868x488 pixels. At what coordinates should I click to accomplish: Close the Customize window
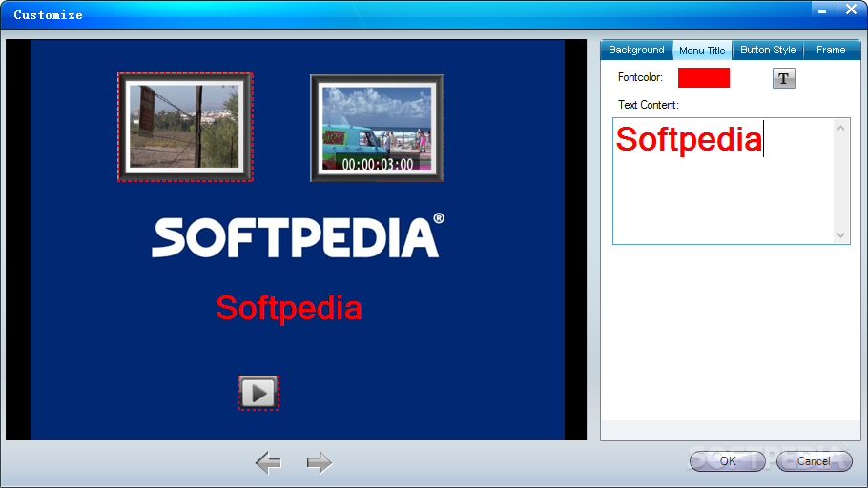coord(851,10)
